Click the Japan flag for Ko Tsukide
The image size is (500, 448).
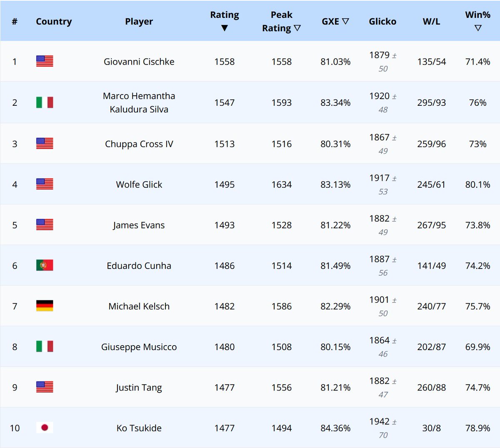click(x=45, y=428)
